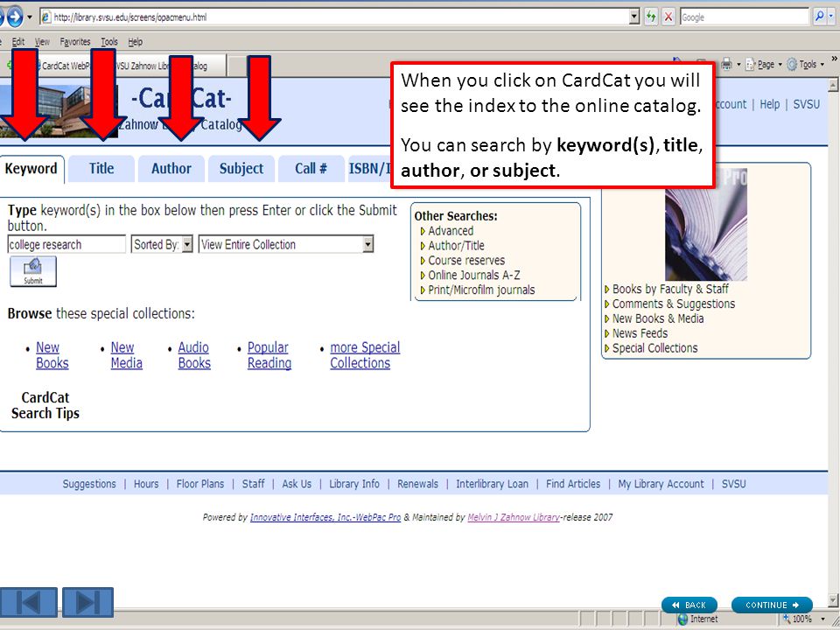Click the Submit search button

pyautogui.click(x=33, y=271)
